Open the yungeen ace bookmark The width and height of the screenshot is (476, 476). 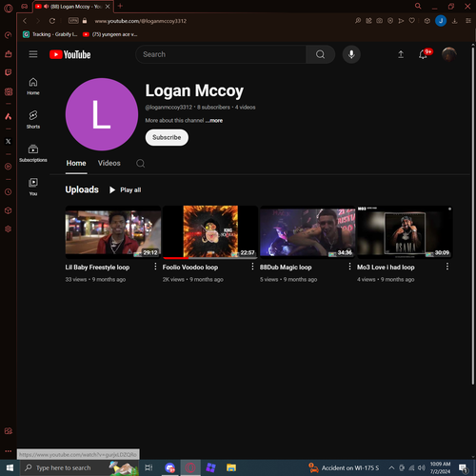coord(110,34)
